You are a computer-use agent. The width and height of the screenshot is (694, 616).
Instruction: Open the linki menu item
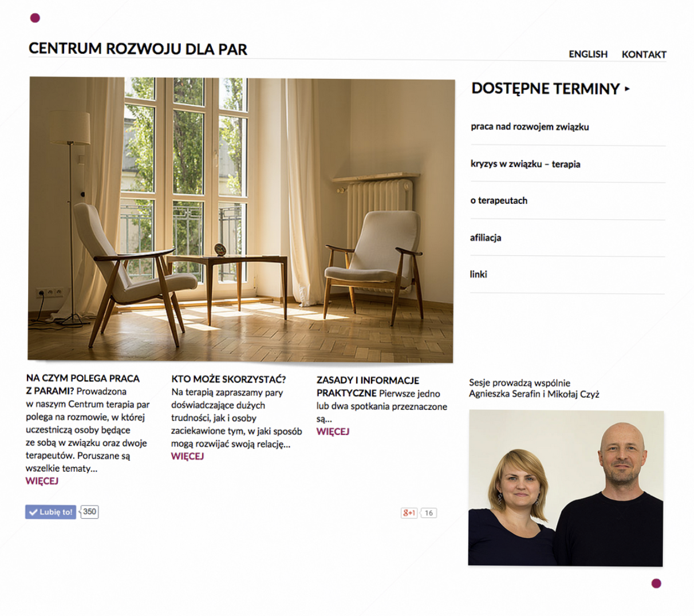(478, 274)
